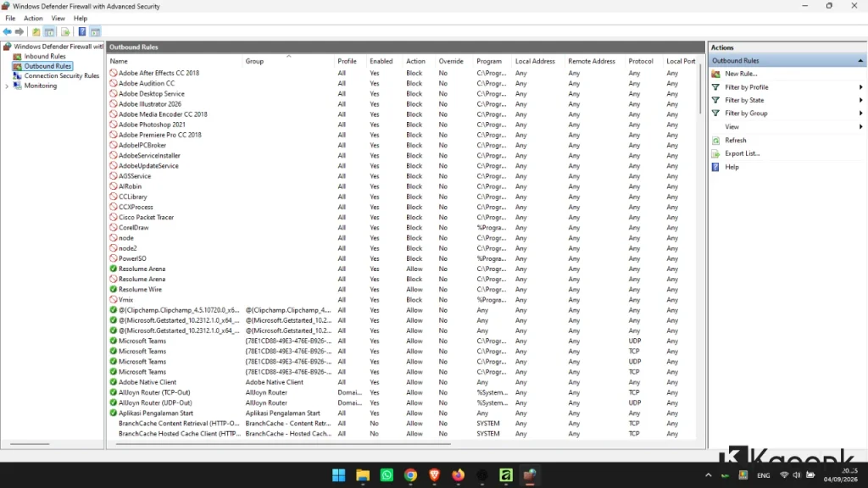Click New Rule... in the Actions pane
Viewport: 868px width, 488px height.
click(x=741, y=74)
